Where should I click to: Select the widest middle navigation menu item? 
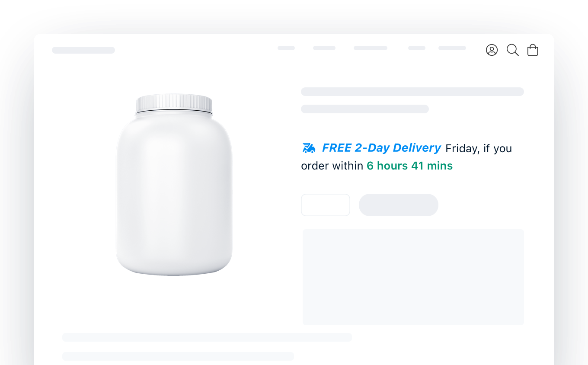371,48
